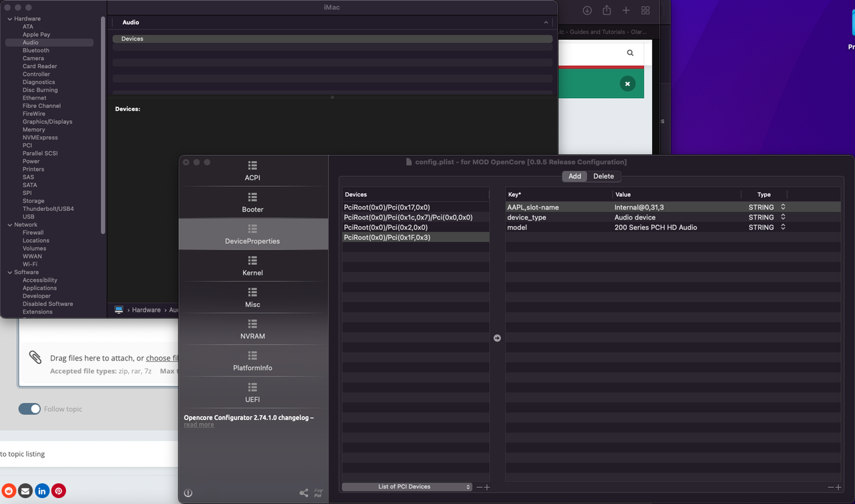
Task: Click the choose files link
Action: pyautogui.click(x=162, y=358)
